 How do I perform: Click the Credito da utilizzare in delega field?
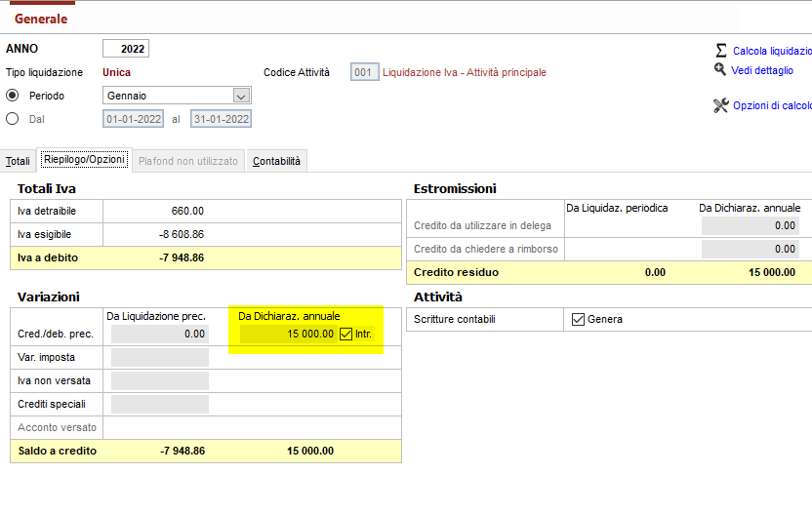tap(750, 225)
